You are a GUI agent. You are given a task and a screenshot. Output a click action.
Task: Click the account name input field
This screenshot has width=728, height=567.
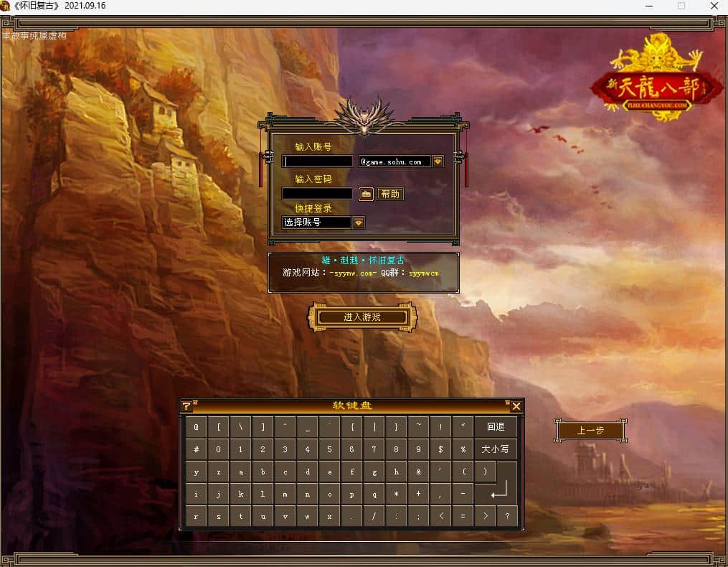[x=316, y=161]
